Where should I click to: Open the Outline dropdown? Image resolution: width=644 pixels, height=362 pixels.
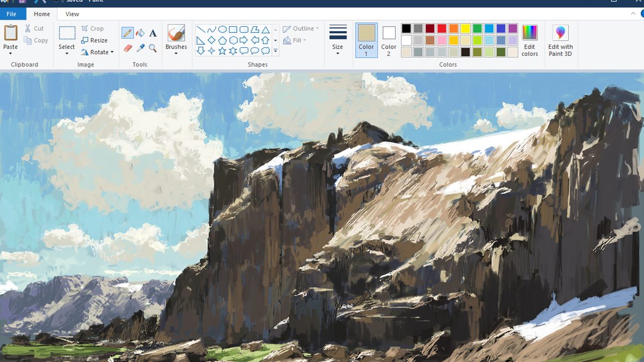[x=301, y=28]
